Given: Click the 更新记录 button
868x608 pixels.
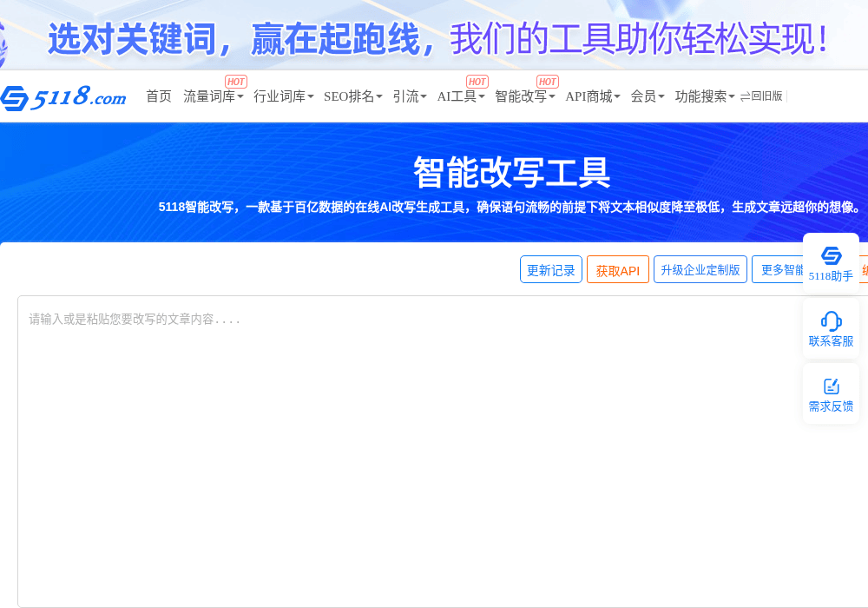Looking at the screenshot, I should [x=551, y=269].
